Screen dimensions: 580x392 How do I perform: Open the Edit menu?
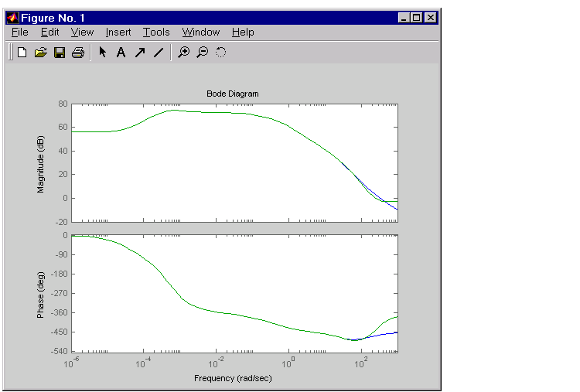pos(49,32)
